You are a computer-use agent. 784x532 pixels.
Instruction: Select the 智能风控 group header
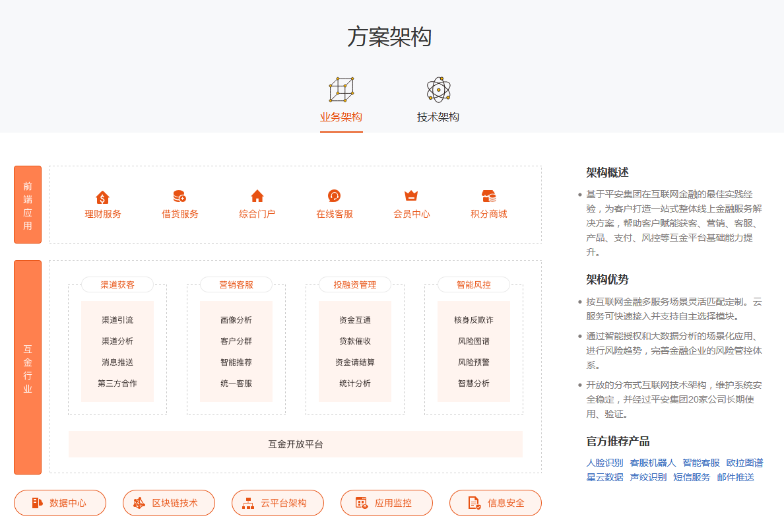(473, 285)
